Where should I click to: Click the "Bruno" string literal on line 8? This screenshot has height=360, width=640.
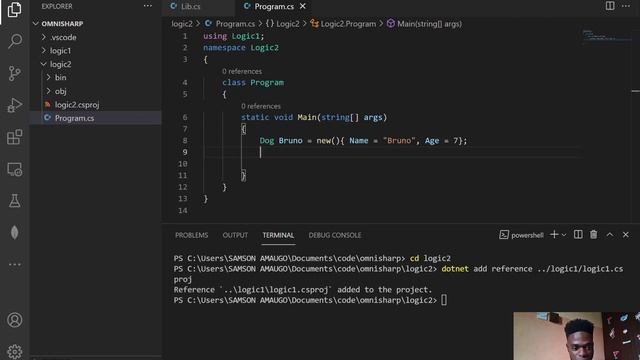point(399,140)
